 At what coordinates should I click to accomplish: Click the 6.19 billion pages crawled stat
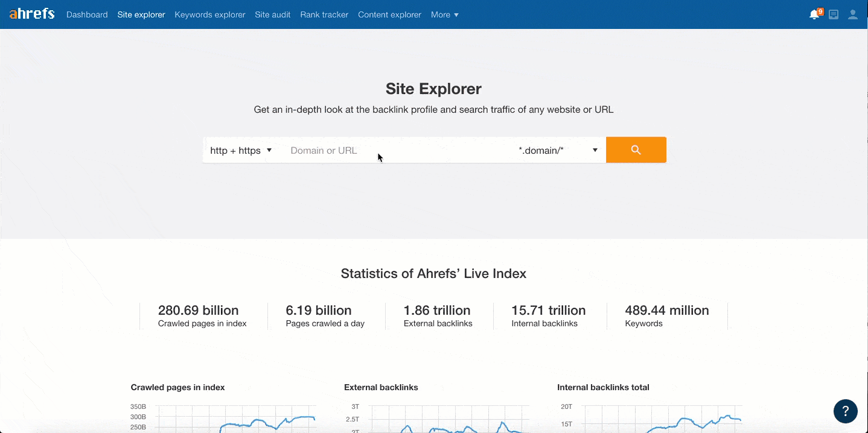tap(325, 316)
